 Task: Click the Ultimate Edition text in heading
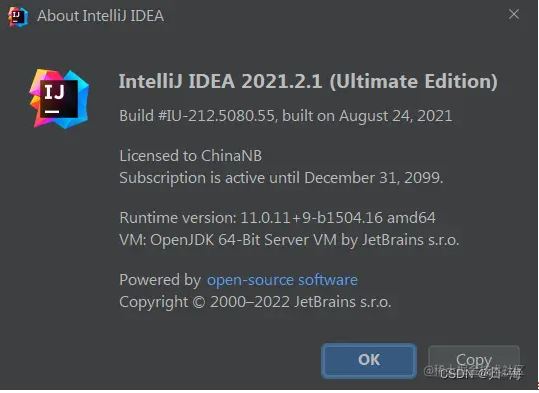coord(414,81)
